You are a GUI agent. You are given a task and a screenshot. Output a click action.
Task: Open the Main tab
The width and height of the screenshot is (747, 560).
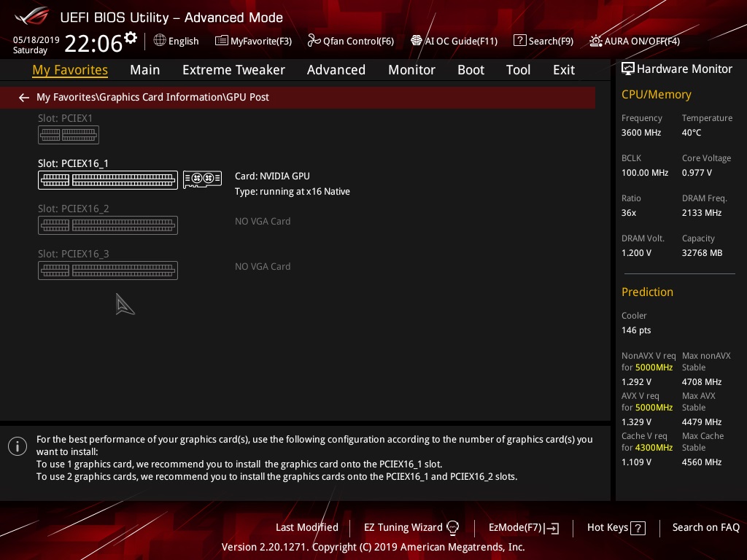(x=145, y=70)
